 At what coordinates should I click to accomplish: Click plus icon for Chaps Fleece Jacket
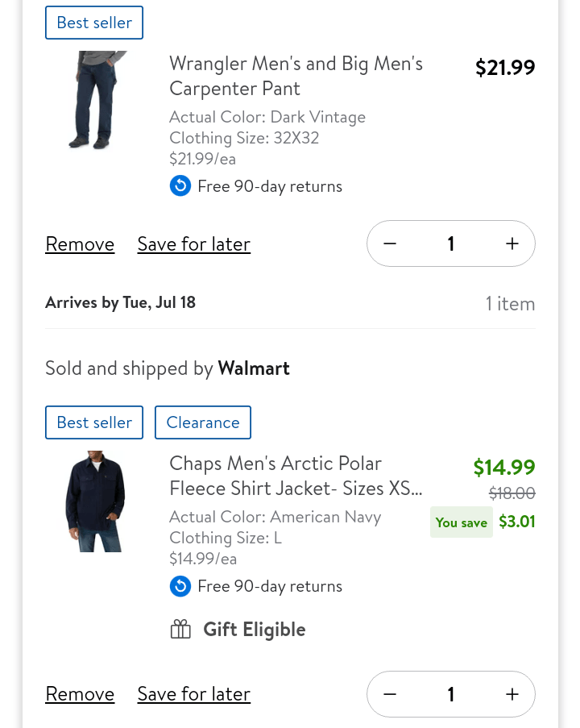[x=512, y=694]
